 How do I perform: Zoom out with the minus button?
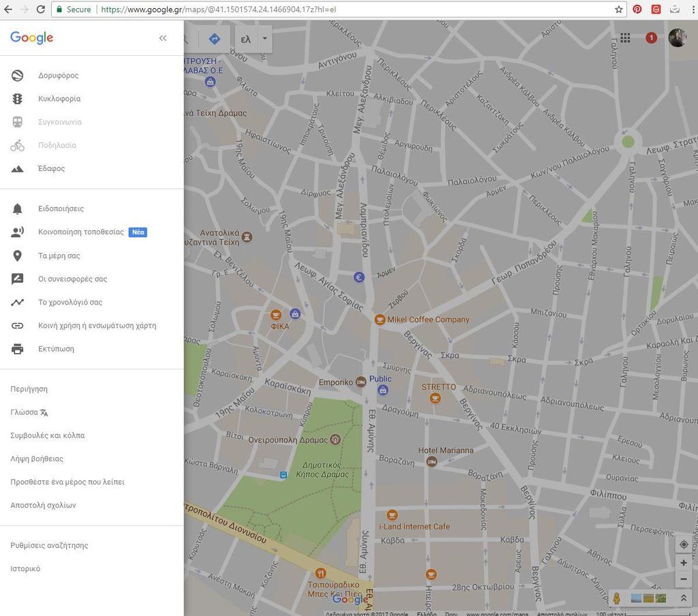pyautogui.click(x=683, y=579)
